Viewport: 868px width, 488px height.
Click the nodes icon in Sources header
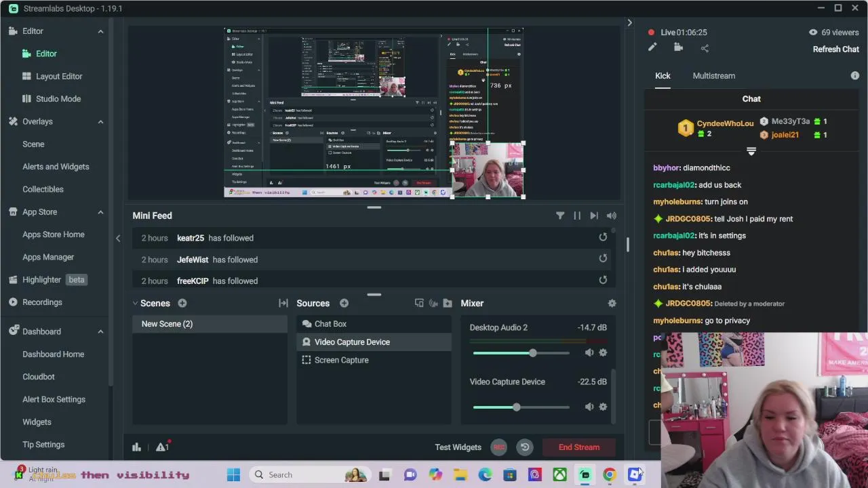[419, 304]
